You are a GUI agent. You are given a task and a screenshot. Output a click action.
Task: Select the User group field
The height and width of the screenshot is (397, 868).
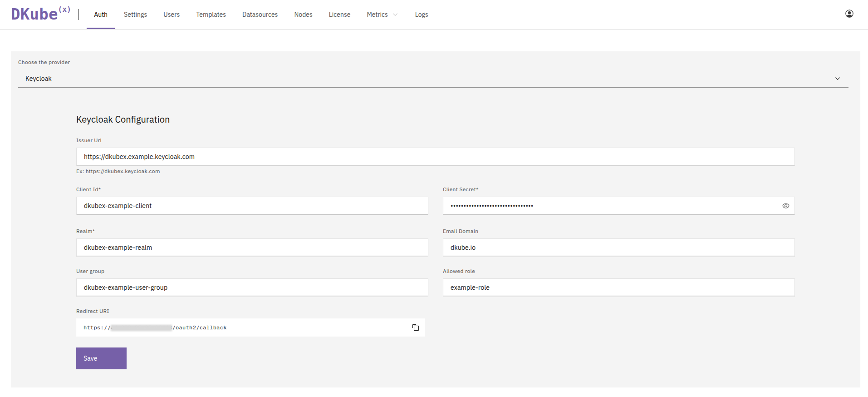click(x=252, y=288)
